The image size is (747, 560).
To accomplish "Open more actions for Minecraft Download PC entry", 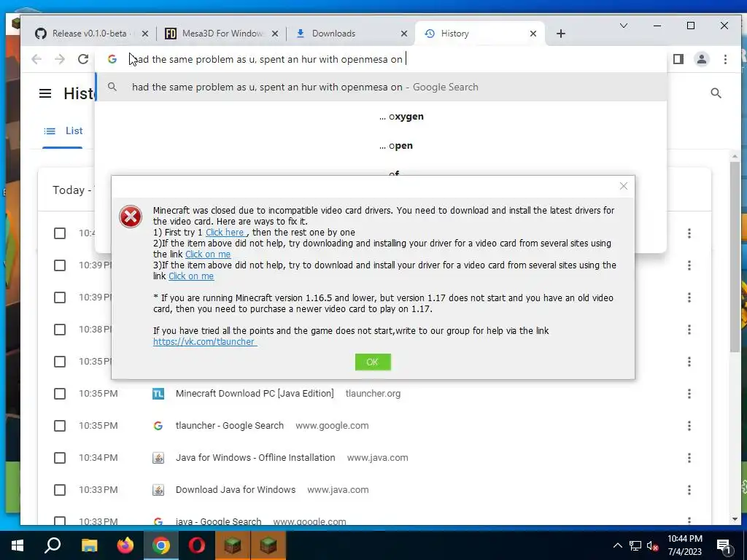I will [689, 394].
